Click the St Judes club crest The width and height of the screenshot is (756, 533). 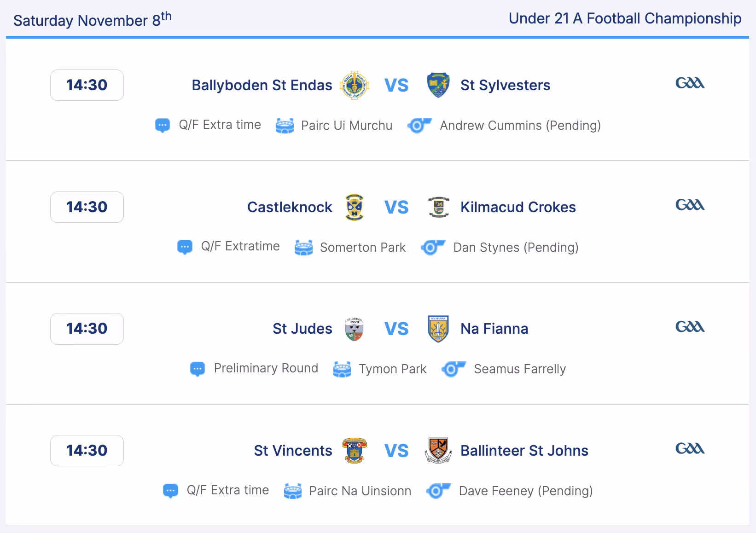click(x=355, y=329)
